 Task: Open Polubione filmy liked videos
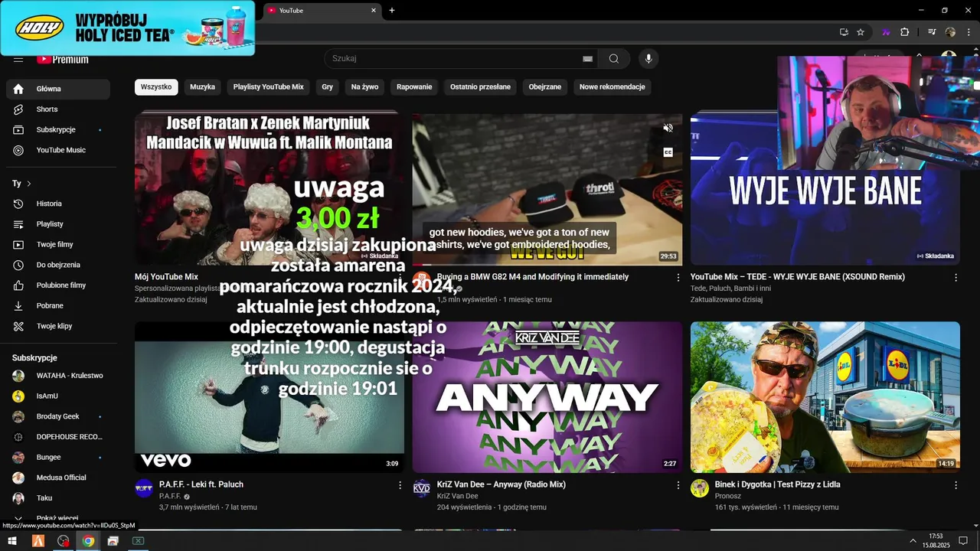tap(58, 285)
